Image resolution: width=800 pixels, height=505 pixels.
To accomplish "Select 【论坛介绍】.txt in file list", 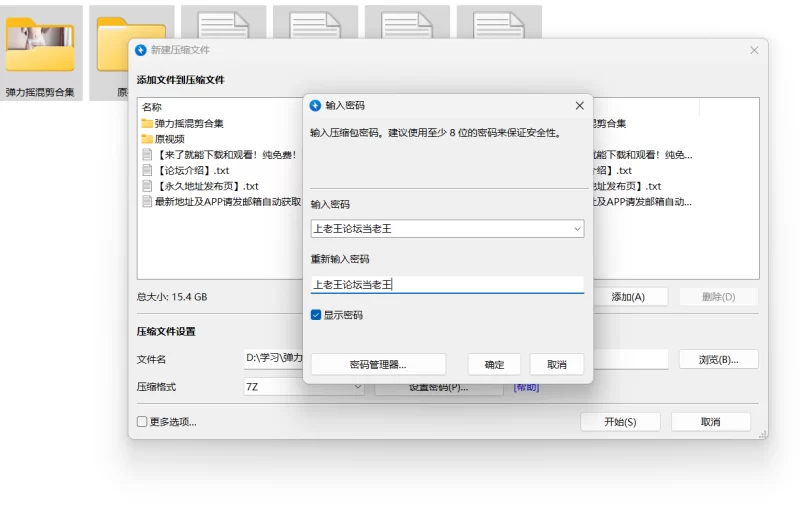I will point(192,170).
